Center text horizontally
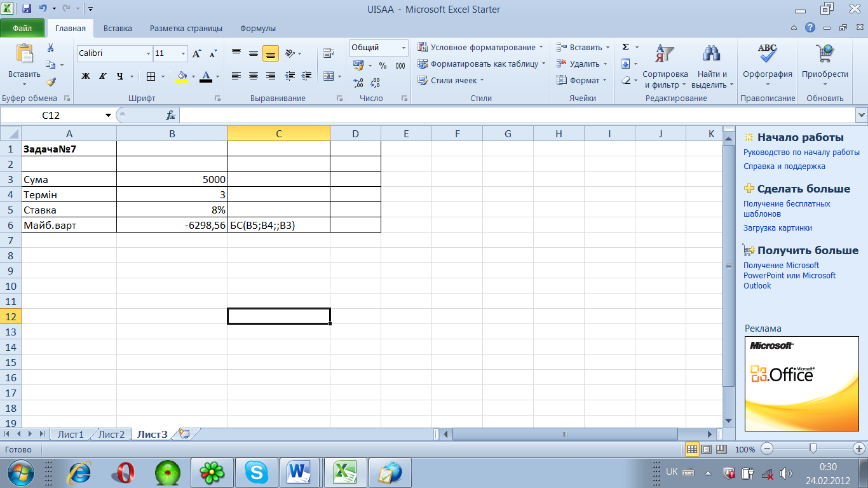868x488 pixels. (254, 76)
